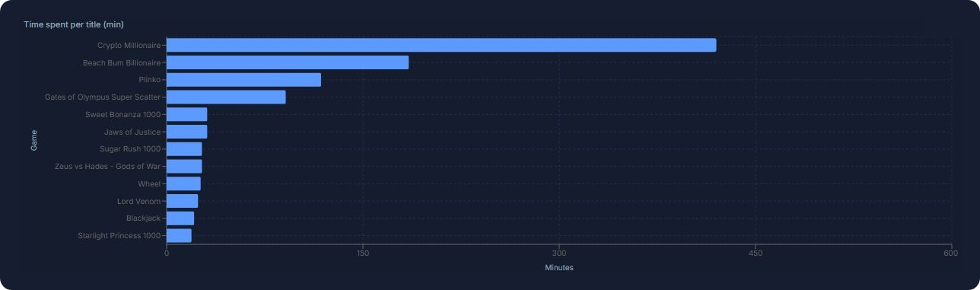
Task: Click the 'Sugar Rush 1000' label
Action: click(x=130, y=149)
